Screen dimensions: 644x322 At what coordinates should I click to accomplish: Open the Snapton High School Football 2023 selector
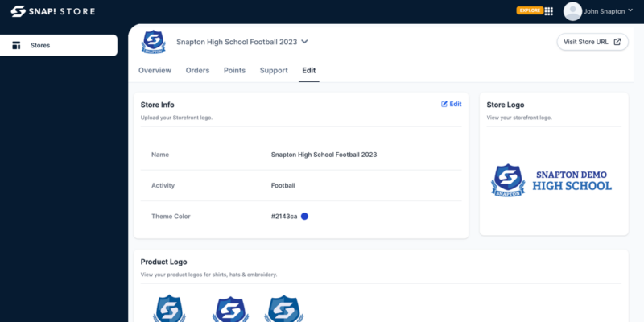(x=242, y=42)
